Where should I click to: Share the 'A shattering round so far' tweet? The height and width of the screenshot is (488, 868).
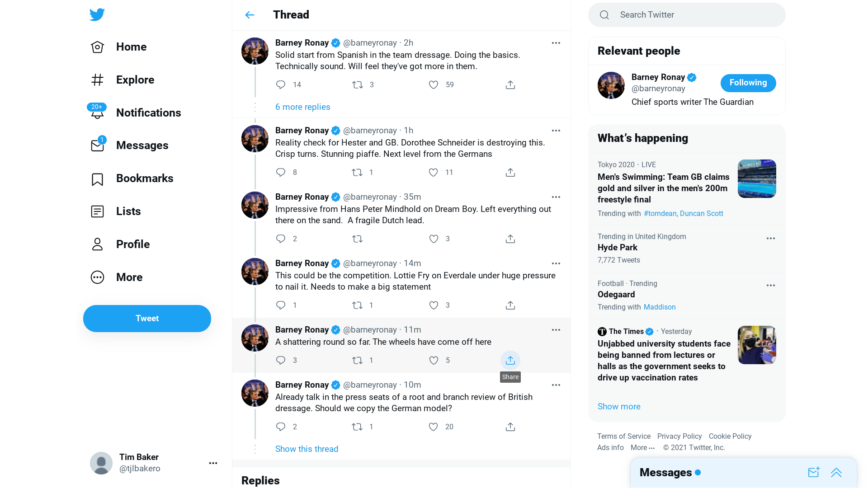[x=510, y=360]
